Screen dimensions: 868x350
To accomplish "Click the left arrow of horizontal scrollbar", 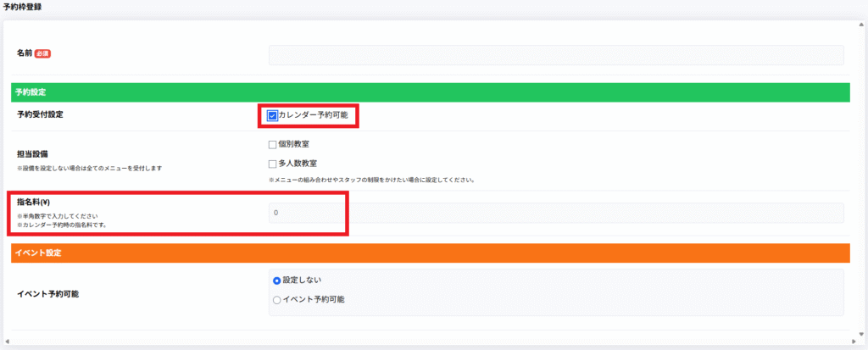I will (7, 342).
